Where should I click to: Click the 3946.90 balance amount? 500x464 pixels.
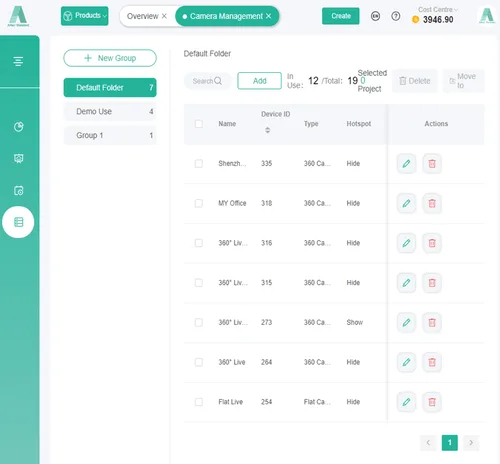coord(438,20)
